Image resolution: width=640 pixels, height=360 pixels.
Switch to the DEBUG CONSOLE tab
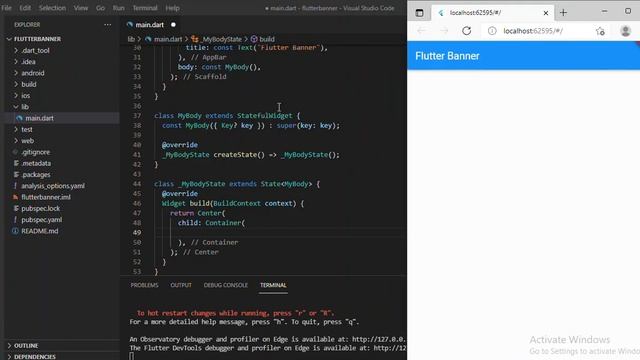pyautogui.click(x=226, y=285)
